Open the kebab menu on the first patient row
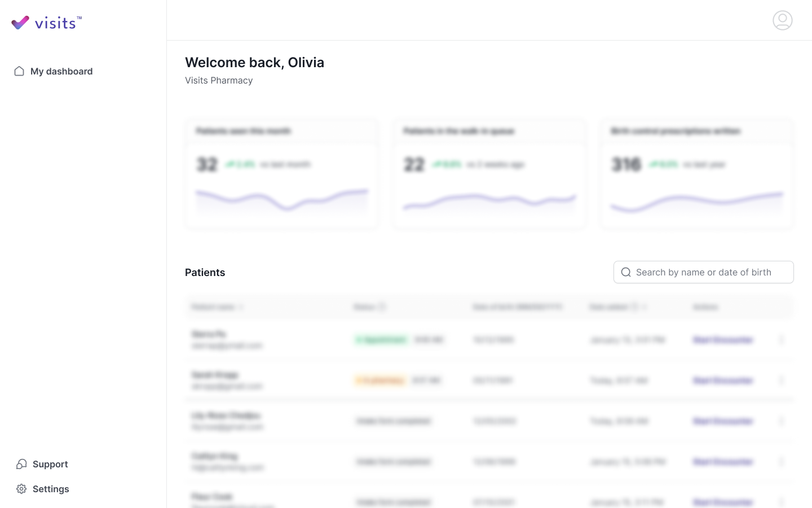812x508 pixels. point(782,339)
